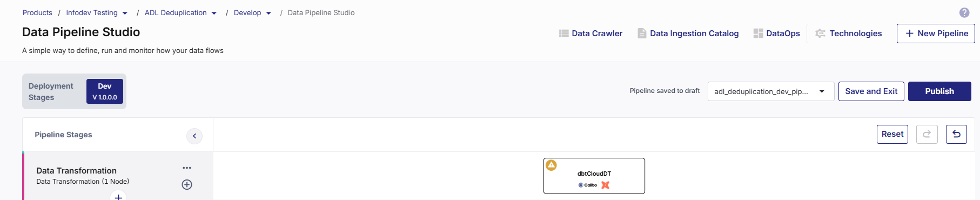The height and width of the screenshot is (200, 980).
Task: Open the pipeline name dropdown
Action: [771, 91]
